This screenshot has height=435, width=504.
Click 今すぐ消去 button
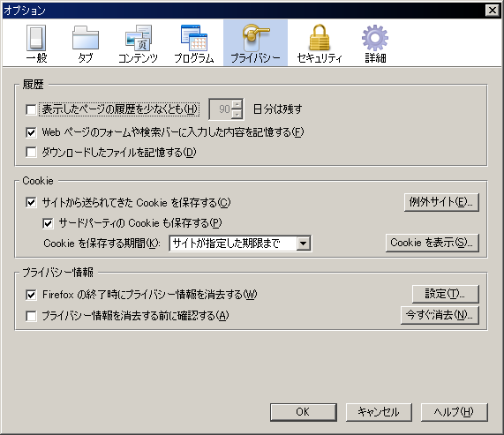pyautogui.click(x=440, y=315)
